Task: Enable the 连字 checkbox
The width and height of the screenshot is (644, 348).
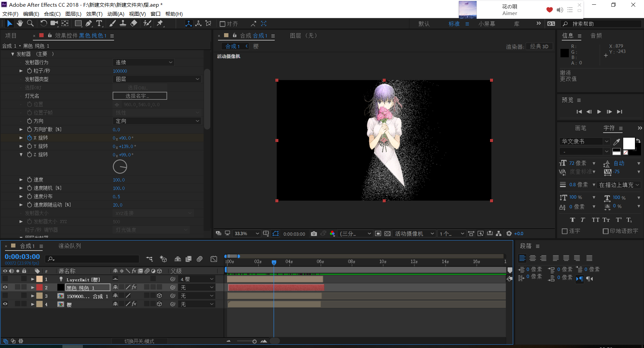Action: 565,231
